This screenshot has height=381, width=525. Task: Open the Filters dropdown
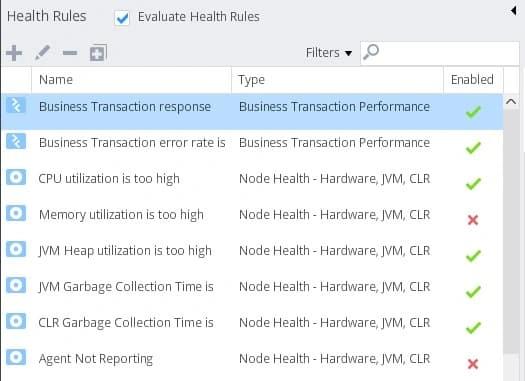coord(329,53)
